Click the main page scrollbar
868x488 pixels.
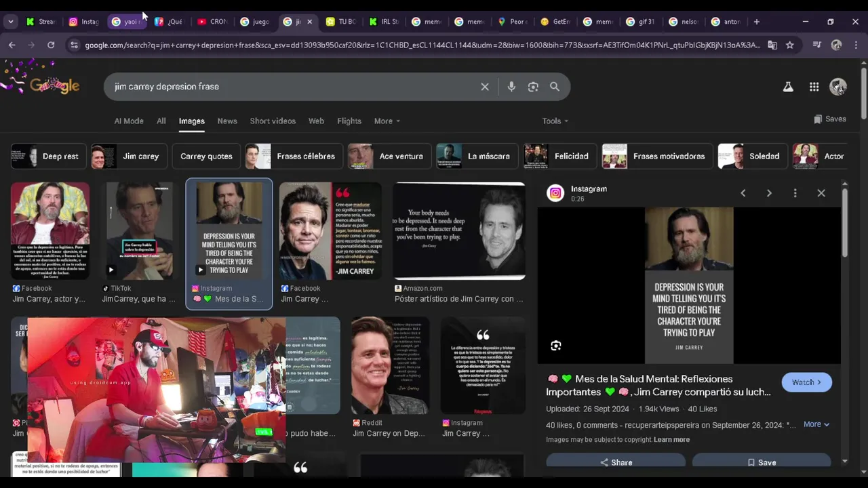click(863, 95)
